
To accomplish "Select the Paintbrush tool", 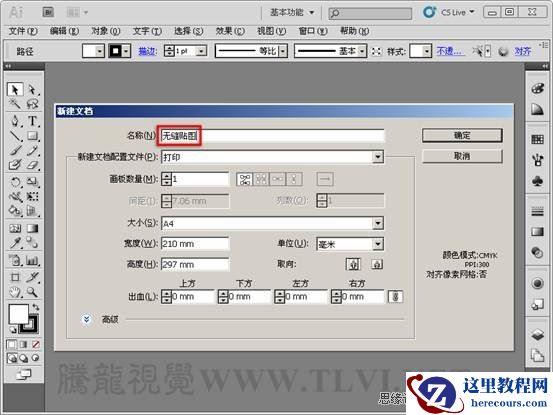I will point(15,150).
